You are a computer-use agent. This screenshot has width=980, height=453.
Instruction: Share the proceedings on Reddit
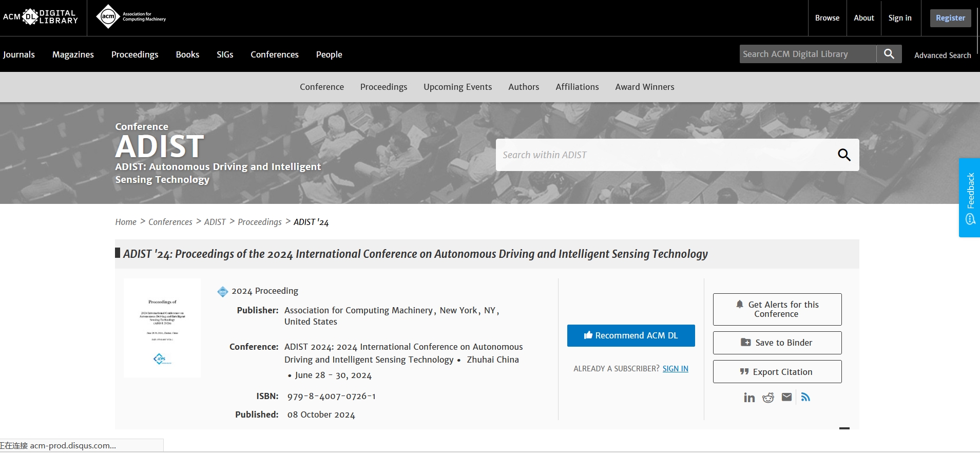(x=768, y=398)
